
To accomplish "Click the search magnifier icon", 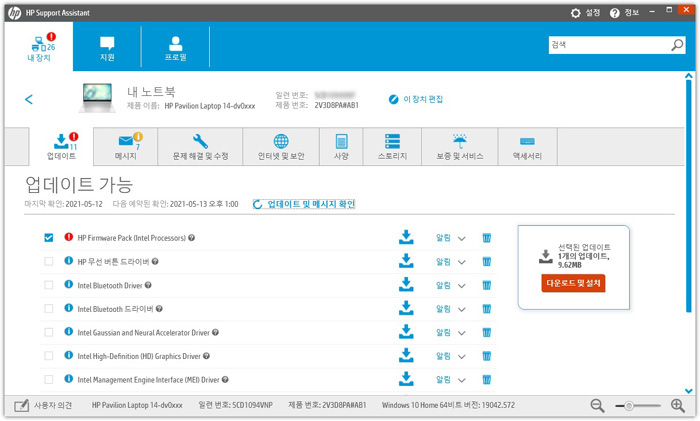I will (677, 45).
